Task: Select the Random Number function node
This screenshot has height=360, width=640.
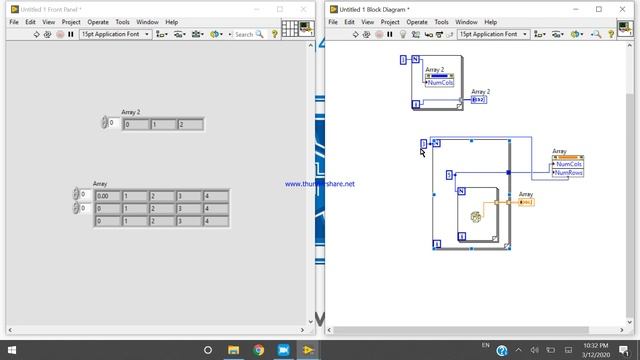Action: 476,217
